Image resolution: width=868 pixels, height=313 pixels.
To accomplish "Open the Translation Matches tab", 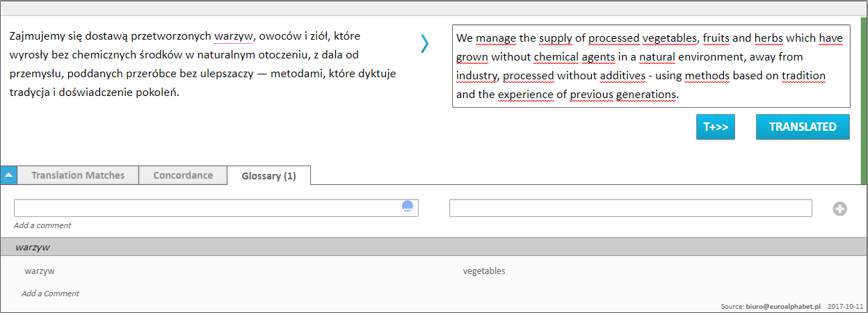I will pyautogui.click(x=78, y=175).
